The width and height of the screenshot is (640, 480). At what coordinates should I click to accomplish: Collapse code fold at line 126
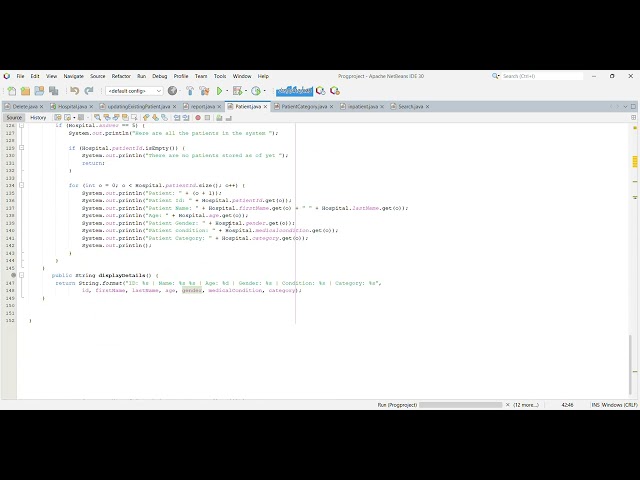pyautogui.click(x=22, y=125)
